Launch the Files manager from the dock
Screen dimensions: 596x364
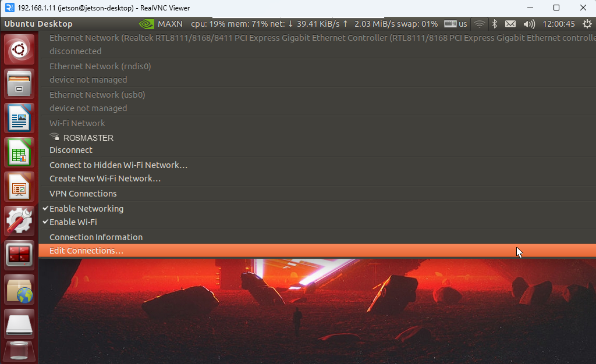pos(20,84)
